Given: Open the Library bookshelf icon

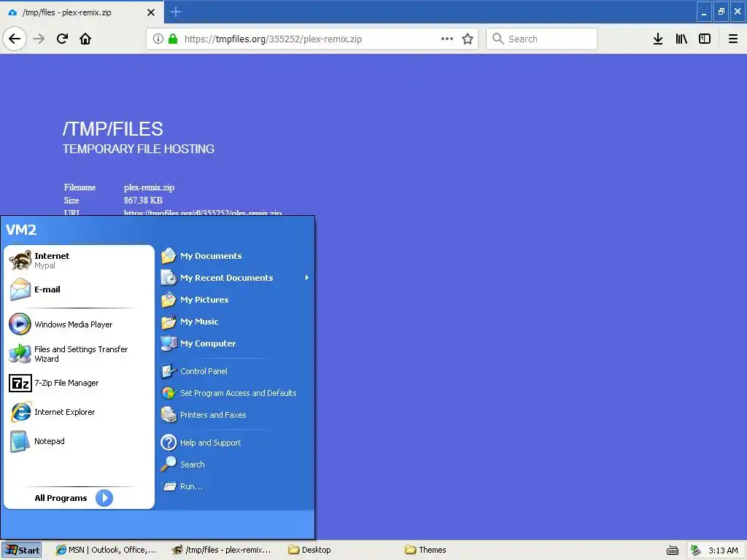Looking at the screenshot, I should tap(681, 39).
